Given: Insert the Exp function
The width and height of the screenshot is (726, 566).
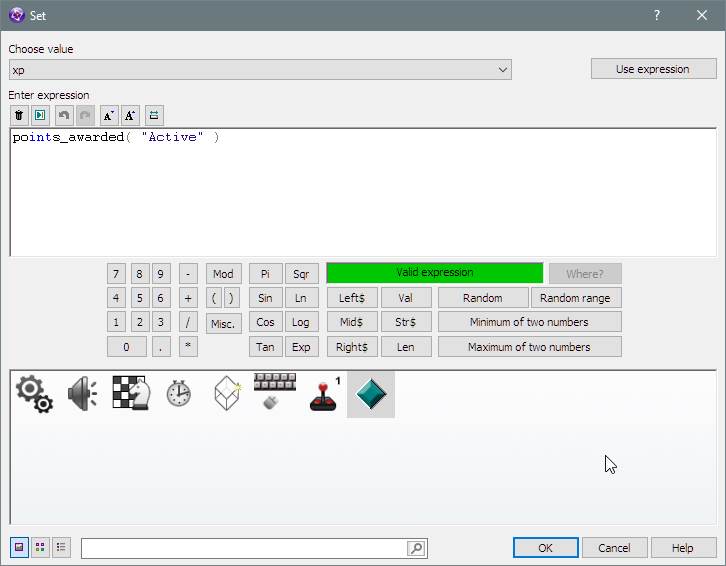Looking at the screenshot, I should pyautogui.click(x=301, y=347).
